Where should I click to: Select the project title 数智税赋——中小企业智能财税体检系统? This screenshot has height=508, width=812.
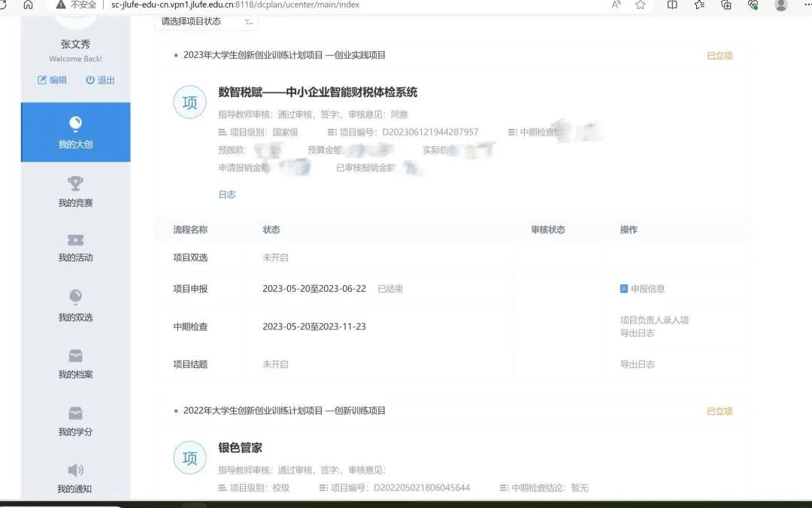(317, 93)
